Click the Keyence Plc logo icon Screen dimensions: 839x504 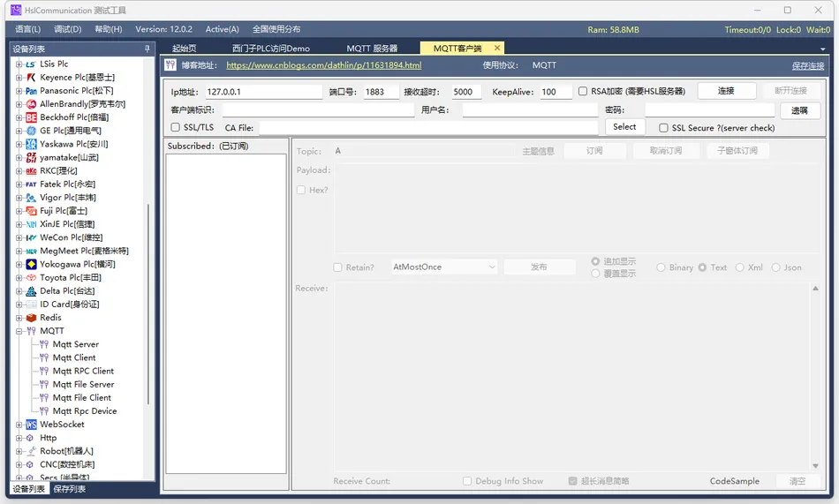pyautogui.click(x=31, y=78)
